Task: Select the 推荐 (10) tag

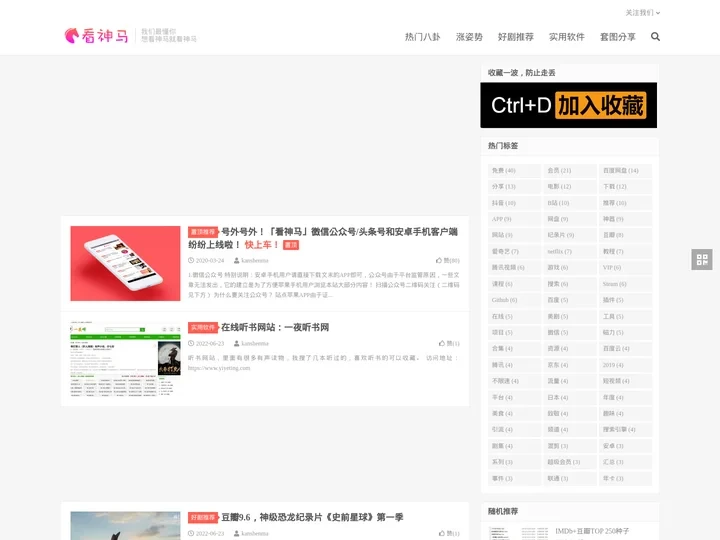Action: [625, 203]
